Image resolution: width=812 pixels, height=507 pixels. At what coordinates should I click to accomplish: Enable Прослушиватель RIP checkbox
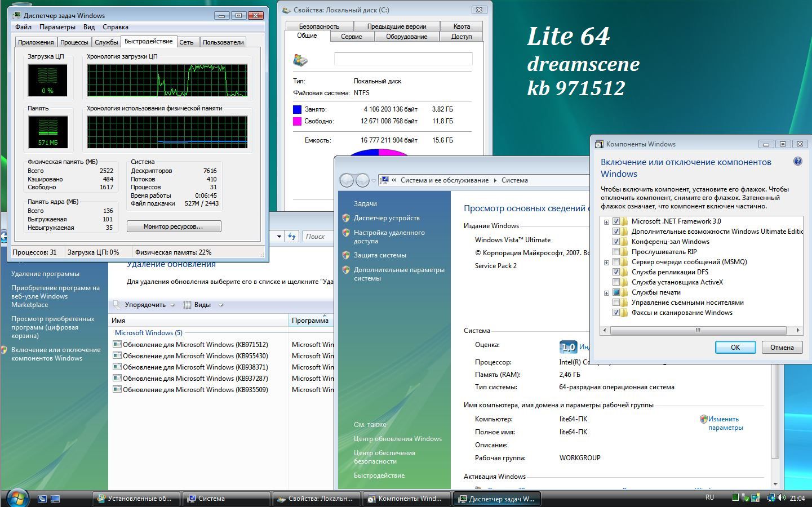(616, 252)
